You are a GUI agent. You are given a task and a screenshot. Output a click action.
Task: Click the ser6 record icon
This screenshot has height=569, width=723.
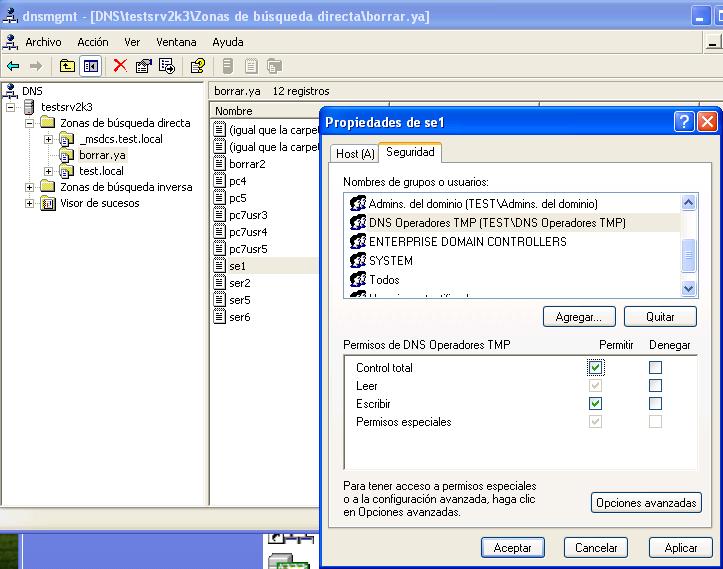click(x=219, y=317)
